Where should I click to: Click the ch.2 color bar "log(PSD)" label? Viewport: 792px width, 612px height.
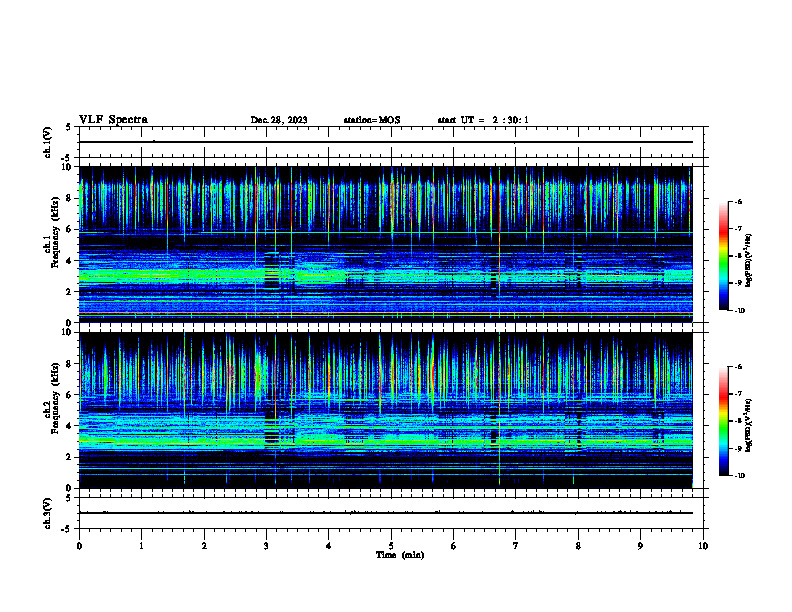point(749,425)
